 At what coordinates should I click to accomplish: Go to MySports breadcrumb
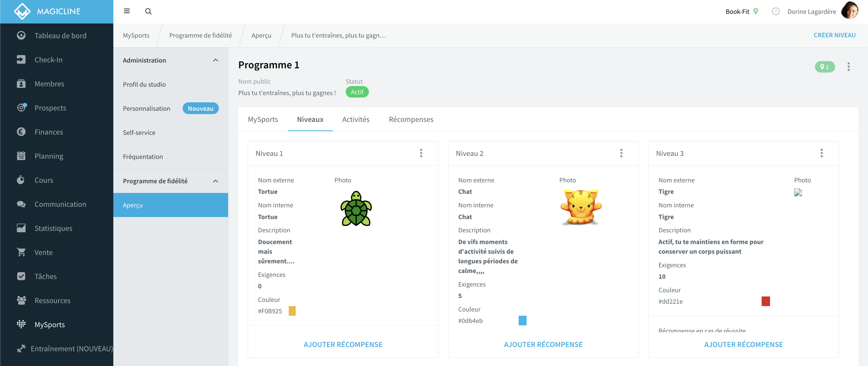pos(136,35)
